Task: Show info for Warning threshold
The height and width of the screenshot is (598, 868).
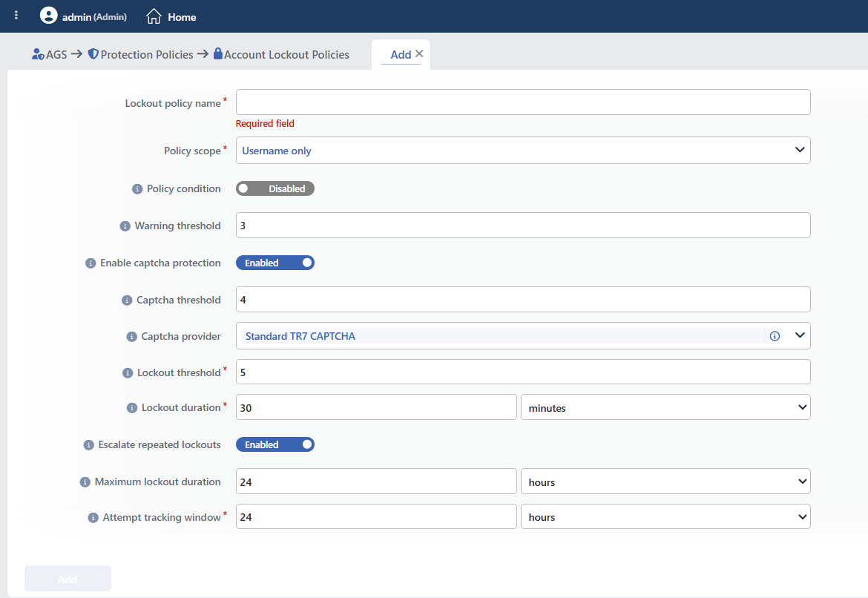Action: click(x=125, y=226)
